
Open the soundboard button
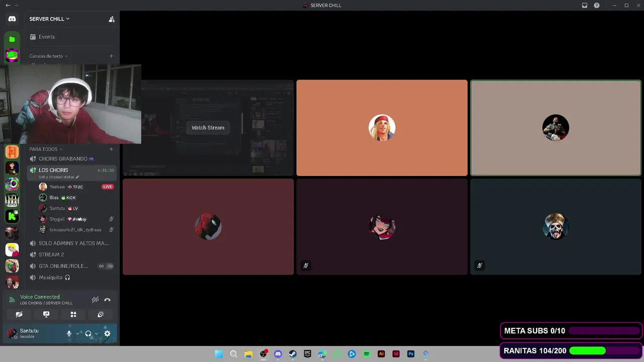coord(101,314)
